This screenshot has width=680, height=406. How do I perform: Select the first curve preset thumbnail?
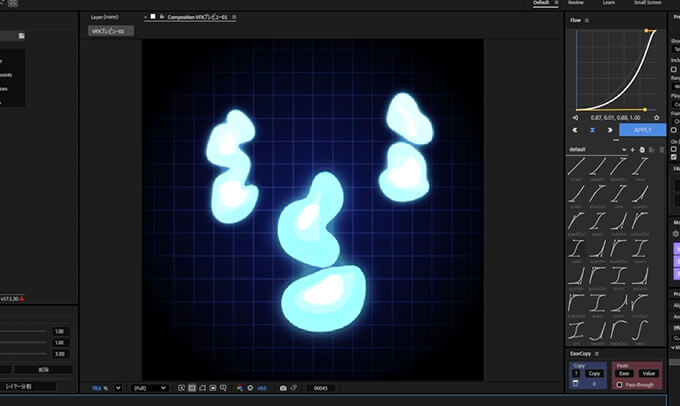(576, 168)
